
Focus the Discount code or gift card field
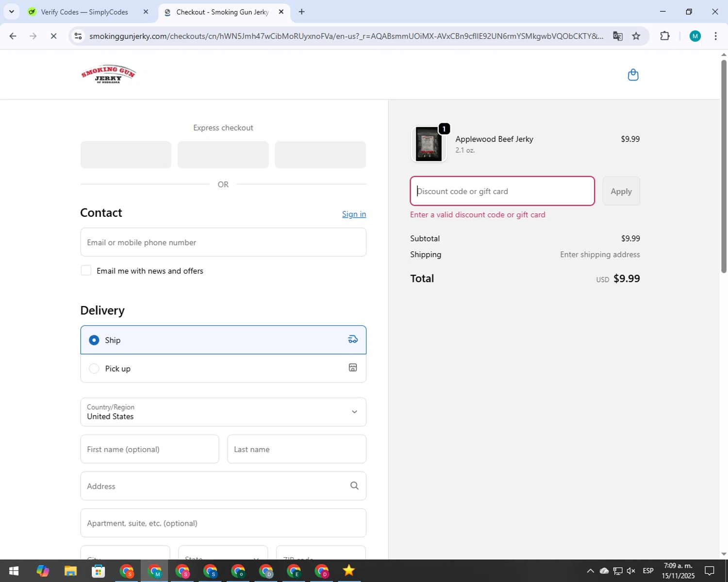(502, 191)
